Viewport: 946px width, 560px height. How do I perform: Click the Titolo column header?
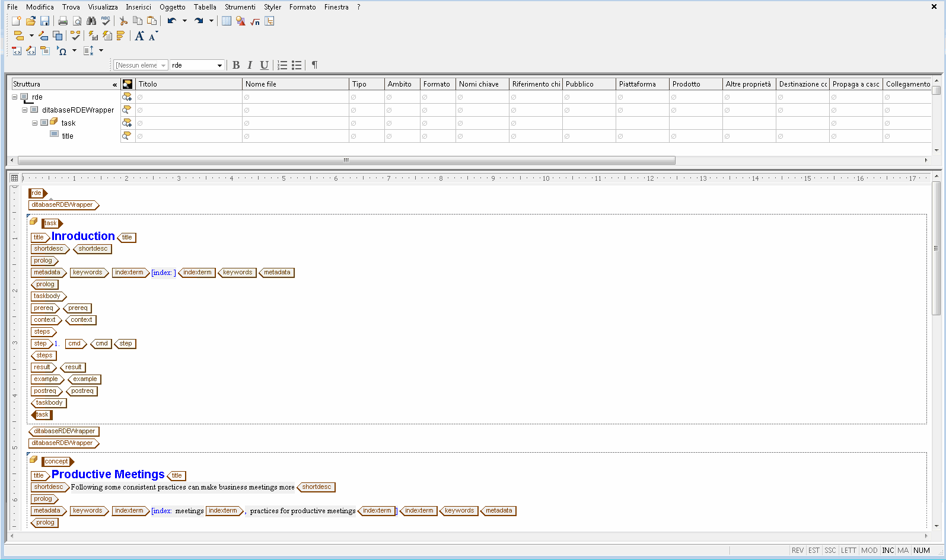(x=189, y=84)
